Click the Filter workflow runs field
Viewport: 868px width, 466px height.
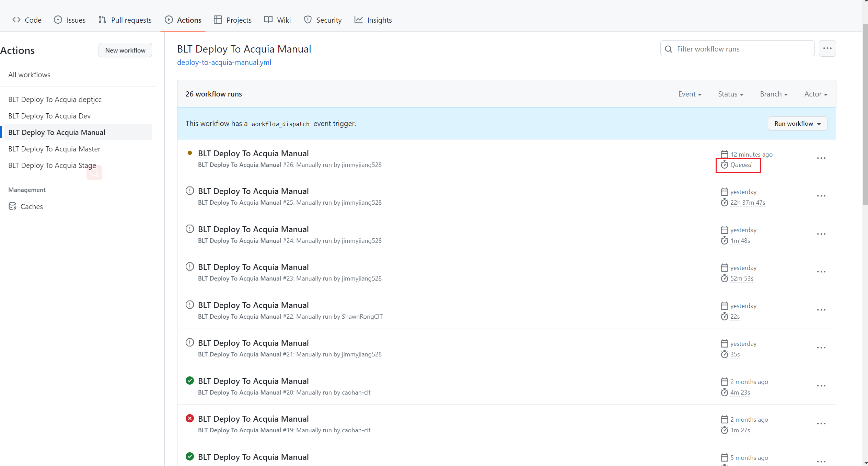tap(737, 48)
